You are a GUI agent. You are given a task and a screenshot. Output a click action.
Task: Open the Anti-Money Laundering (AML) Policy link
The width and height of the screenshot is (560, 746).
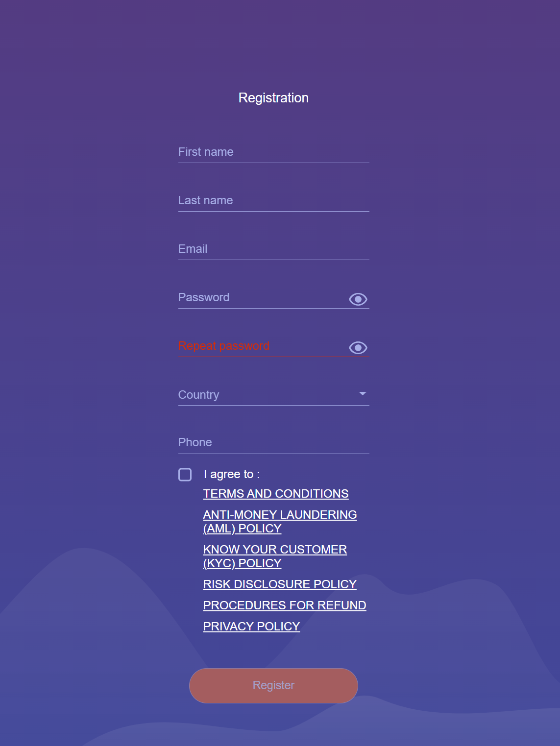(280, 521)
